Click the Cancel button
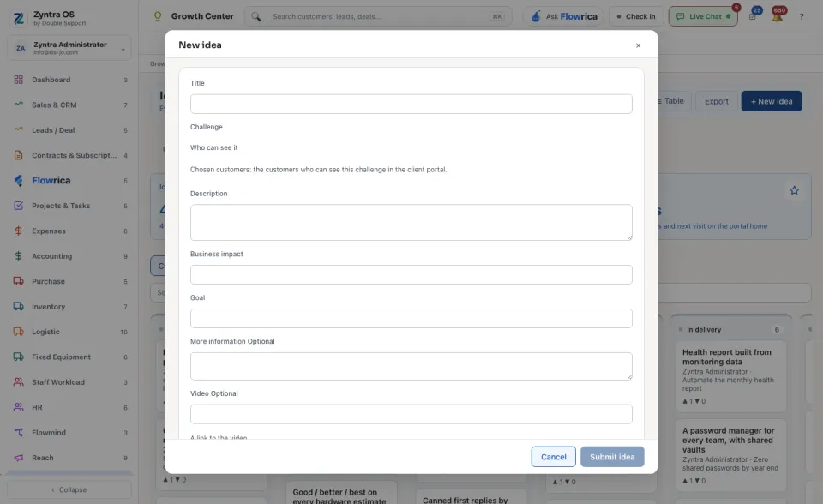Screen dimensions: 823x504 click(x=553, y=457)
